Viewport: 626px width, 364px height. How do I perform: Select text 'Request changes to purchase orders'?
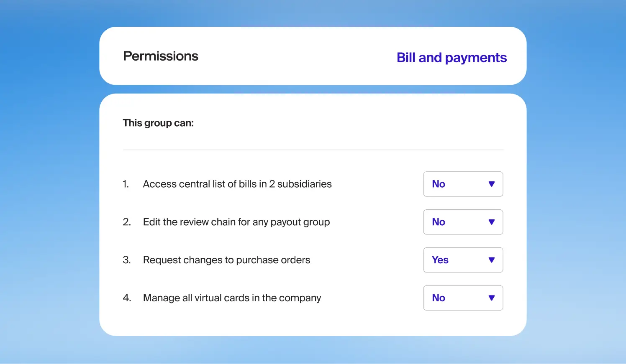tap(227, 260)
